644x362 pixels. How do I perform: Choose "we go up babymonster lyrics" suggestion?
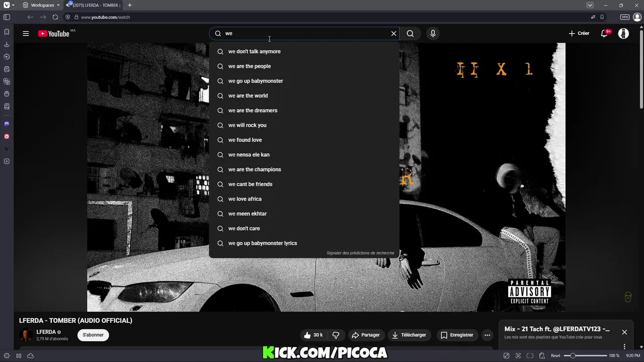304,243
